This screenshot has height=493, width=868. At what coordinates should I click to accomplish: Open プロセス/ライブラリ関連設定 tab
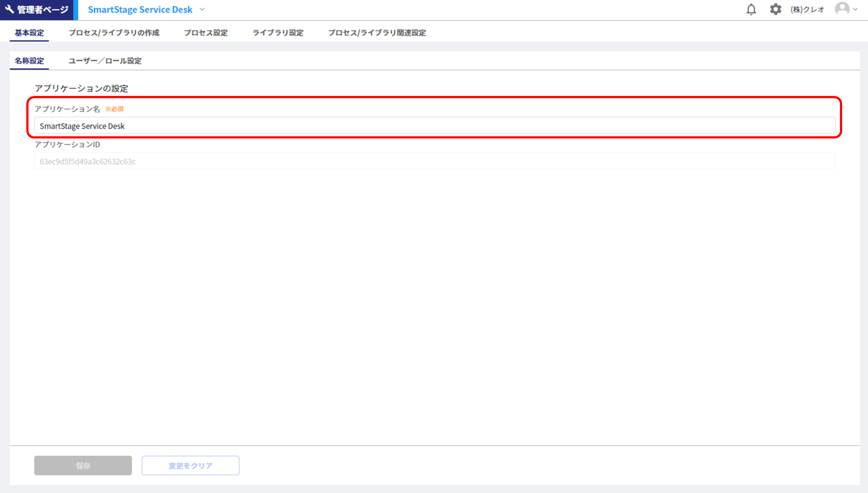point(377,33)
